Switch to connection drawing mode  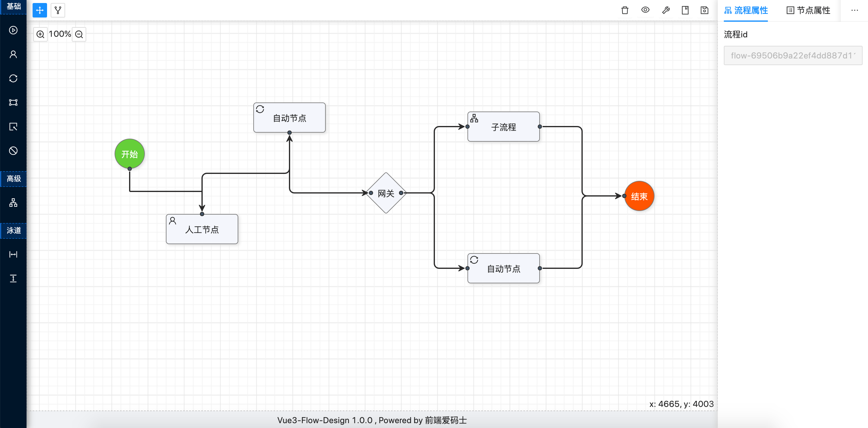(x=58, y=10)
